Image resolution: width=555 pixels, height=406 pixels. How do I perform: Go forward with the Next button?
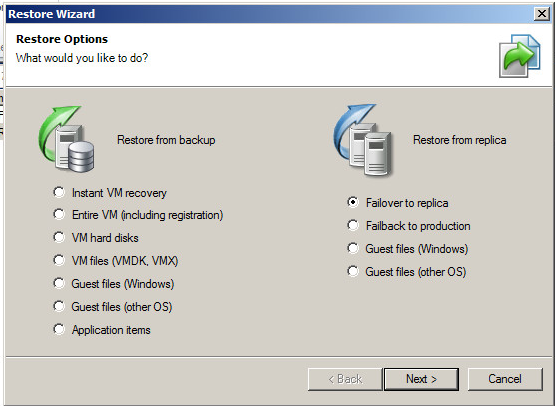[x=421, y=379]
